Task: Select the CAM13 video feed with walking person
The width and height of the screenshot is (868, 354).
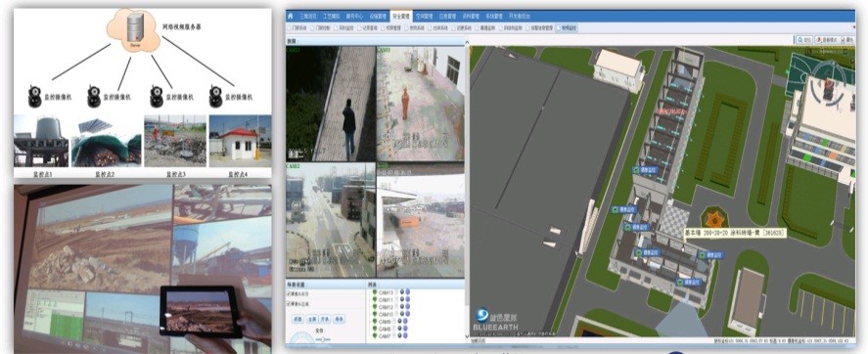Action: (331, 104)
